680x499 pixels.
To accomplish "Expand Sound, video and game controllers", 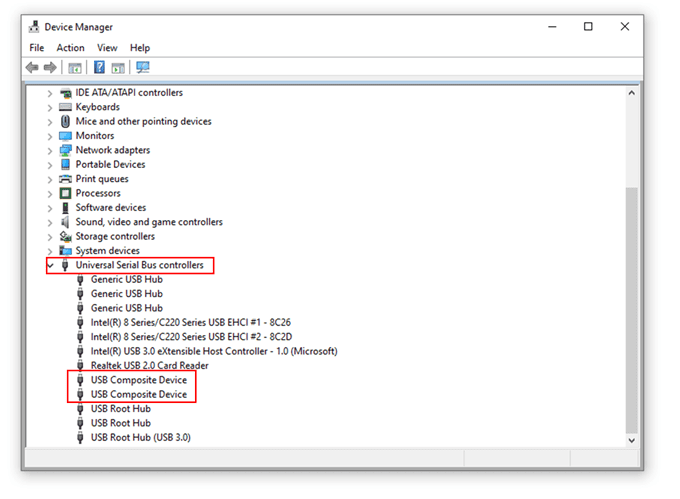I will [x=50, y=222].
